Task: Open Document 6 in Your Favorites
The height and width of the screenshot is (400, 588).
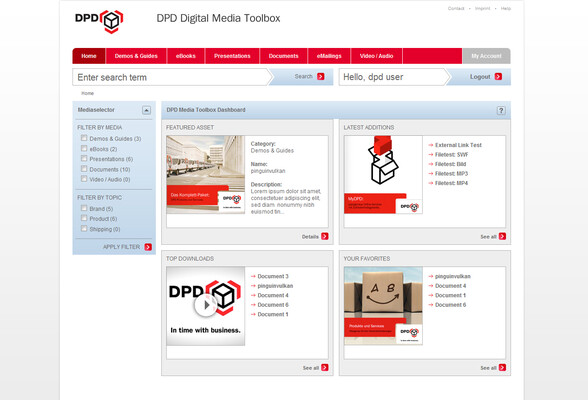Action: [450, 305]
